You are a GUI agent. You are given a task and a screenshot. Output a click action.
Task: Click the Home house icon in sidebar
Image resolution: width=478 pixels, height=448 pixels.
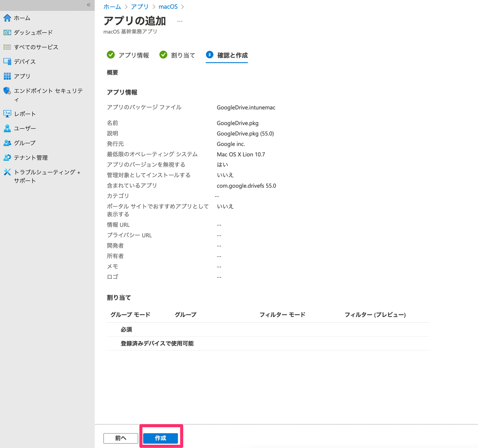(7, 18)
